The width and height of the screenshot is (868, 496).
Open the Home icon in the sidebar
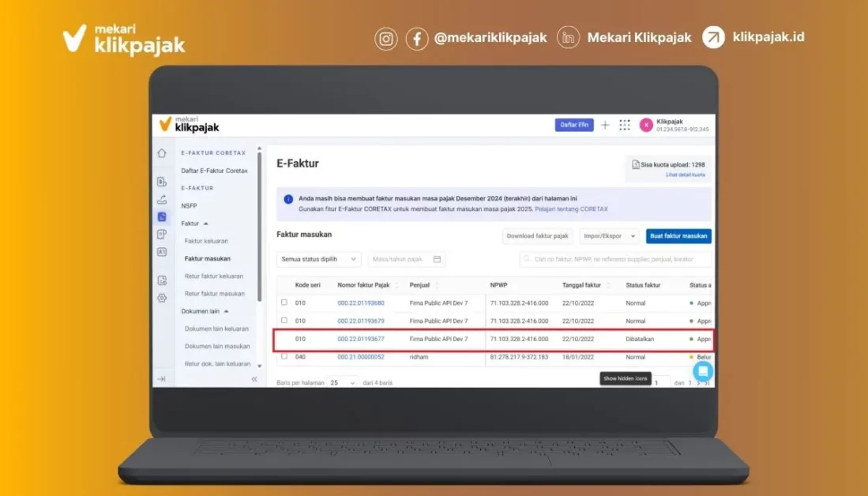click(x=162, y=153)
